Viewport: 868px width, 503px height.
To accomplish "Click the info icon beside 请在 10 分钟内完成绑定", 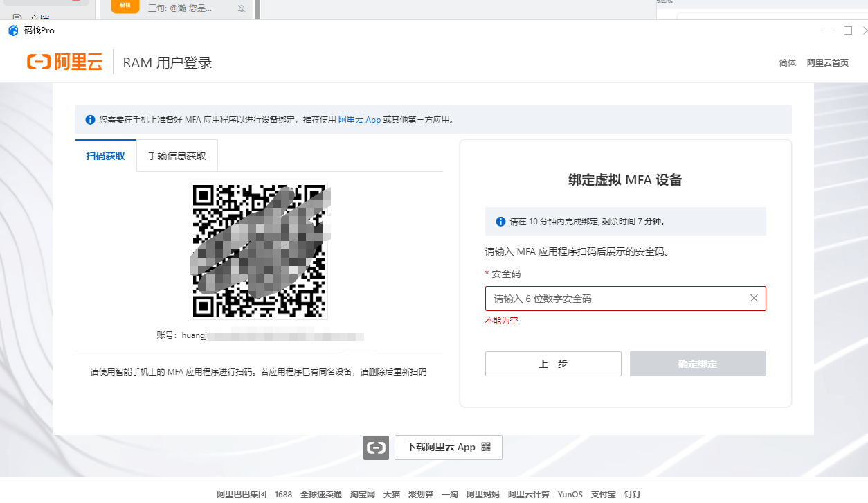I will tap(500, 222).
